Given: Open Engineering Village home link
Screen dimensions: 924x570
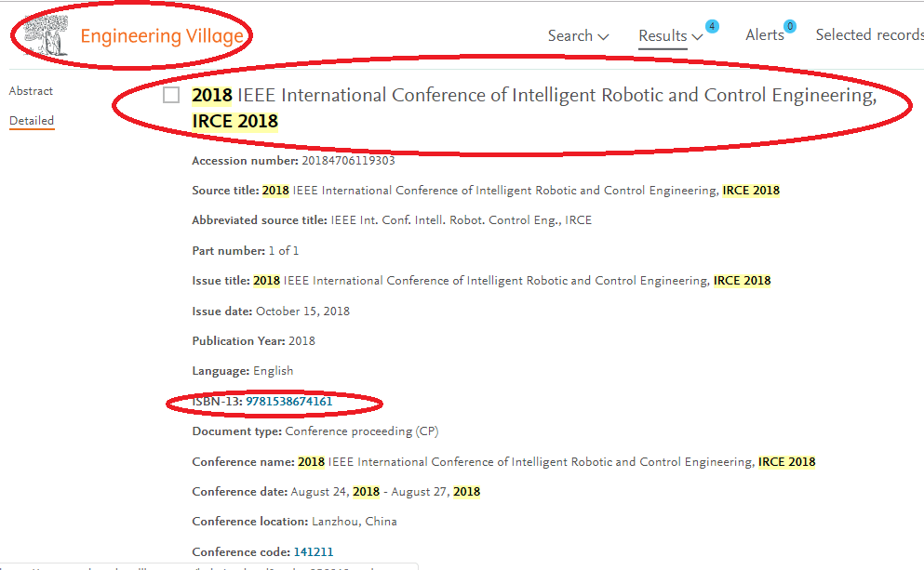Looking at the screenshot, I should (162, 36).
